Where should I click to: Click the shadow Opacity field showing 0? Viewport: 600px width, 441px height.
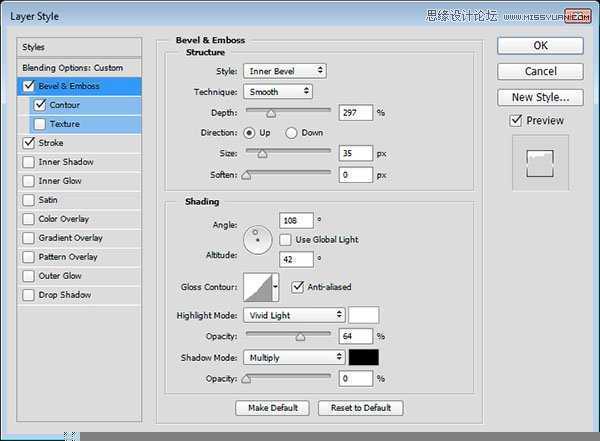[x=355, y=378]
